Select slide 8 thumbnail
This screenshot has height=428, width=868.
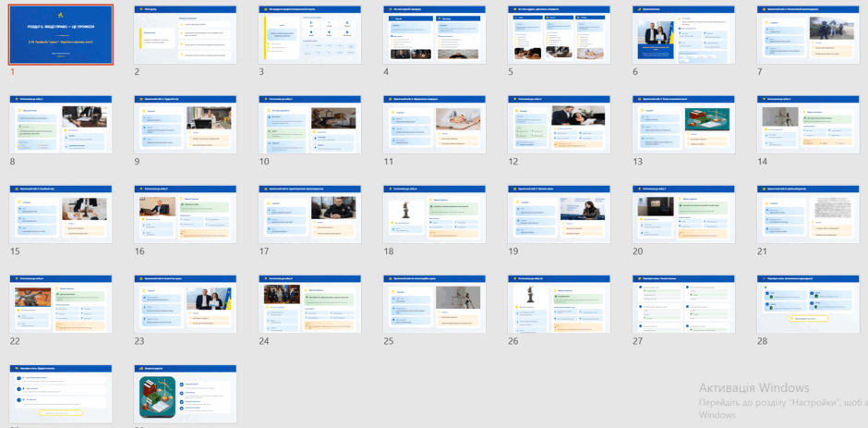(61, 125)
